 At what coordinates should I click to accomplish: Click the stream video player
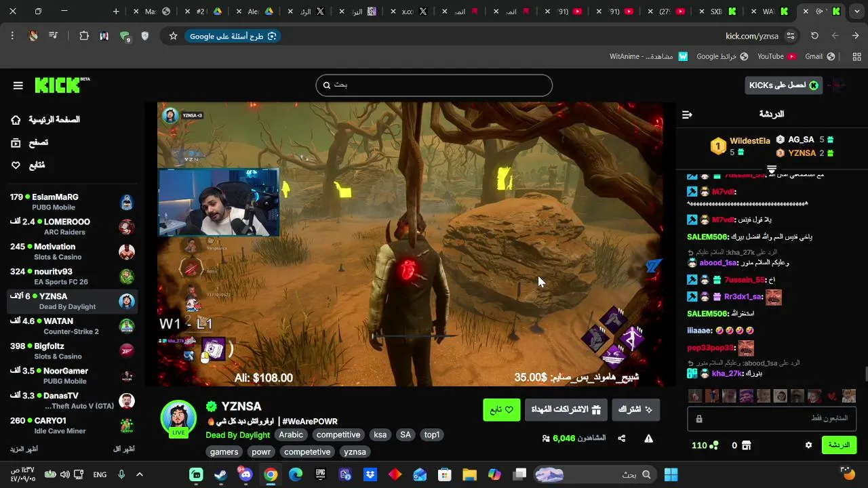(x=410, y=244)
